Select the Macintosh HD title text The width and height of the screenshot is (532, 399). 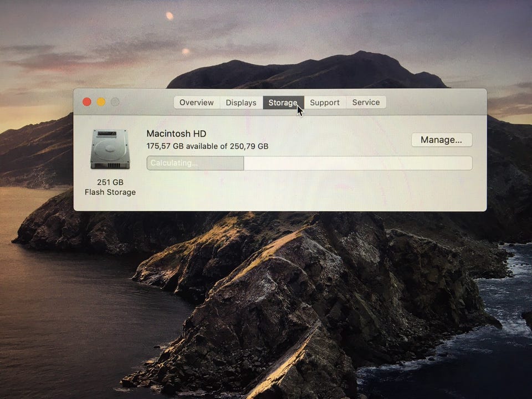[x=176, y=134]
